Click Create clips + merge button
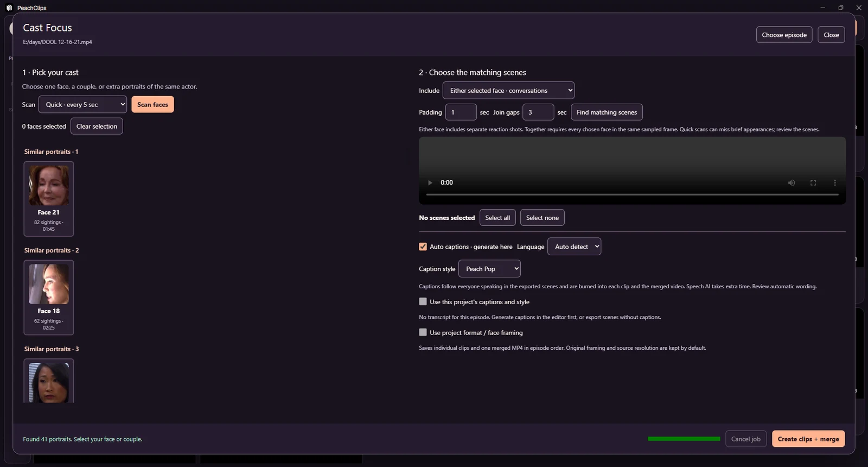868x467 pixels. pyautogui.click(x=808, y=439)
